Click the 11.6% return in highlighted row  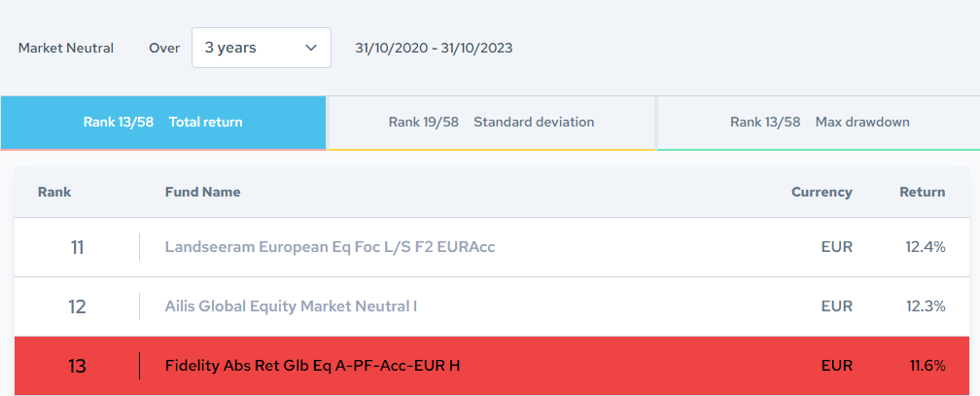point(925,366)
